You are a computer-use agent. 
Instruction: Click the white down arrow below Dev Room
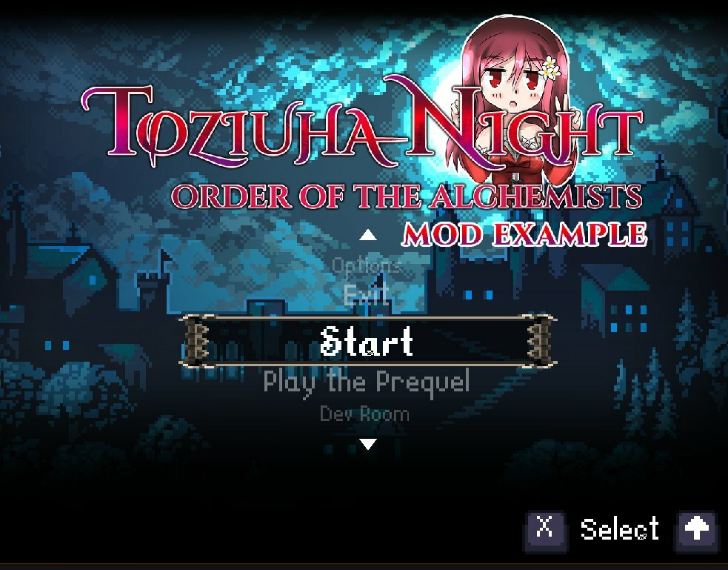[368, 444]
